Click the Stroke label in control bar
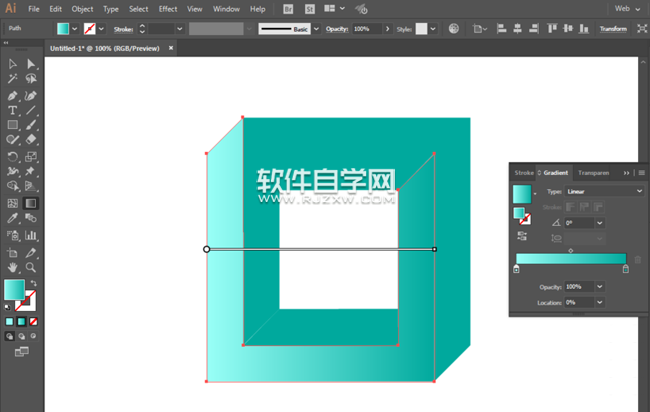 click(x=123, y=29)
